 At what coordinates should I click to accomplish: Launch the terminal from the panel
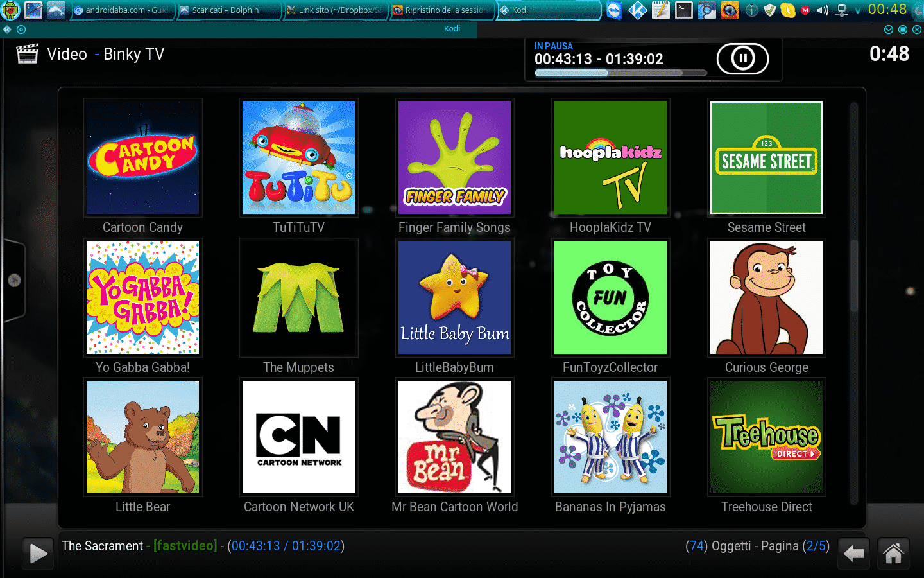[x=683, y=10]
